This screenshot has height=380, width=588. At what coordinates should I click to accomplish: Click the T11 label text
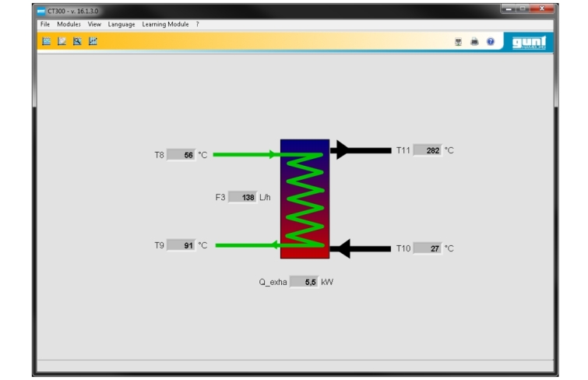(403, 150)
